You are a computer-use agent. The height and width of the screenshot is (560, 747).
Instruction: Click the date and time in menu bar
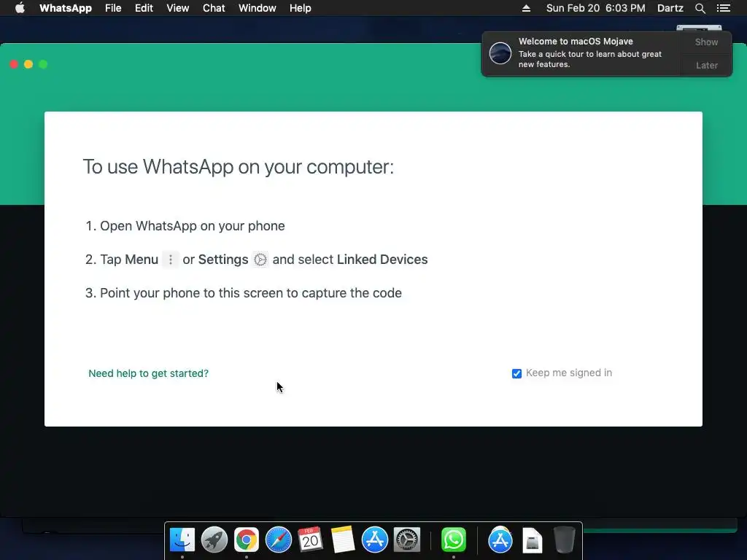coord(595,8)
